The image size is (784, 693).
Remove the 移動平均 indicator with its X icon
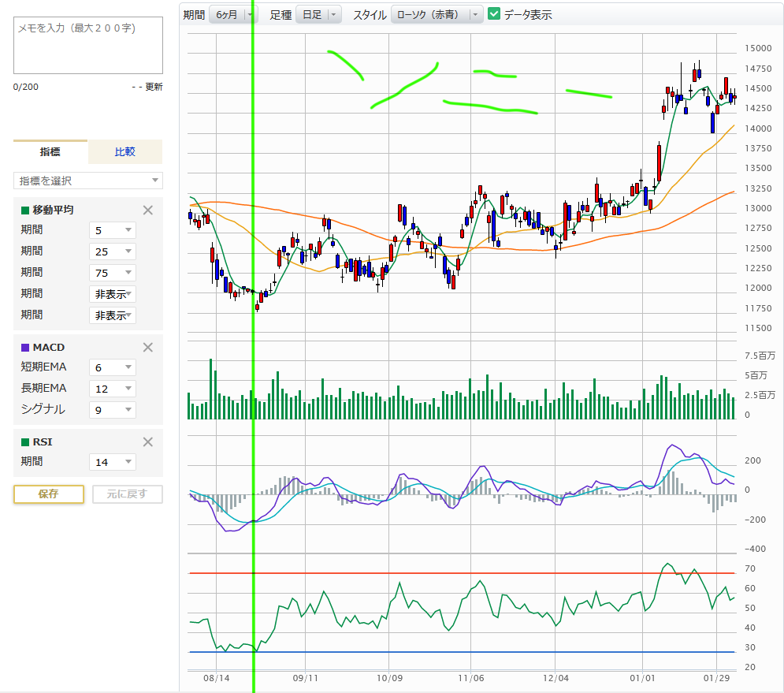[x=147, y=210]
